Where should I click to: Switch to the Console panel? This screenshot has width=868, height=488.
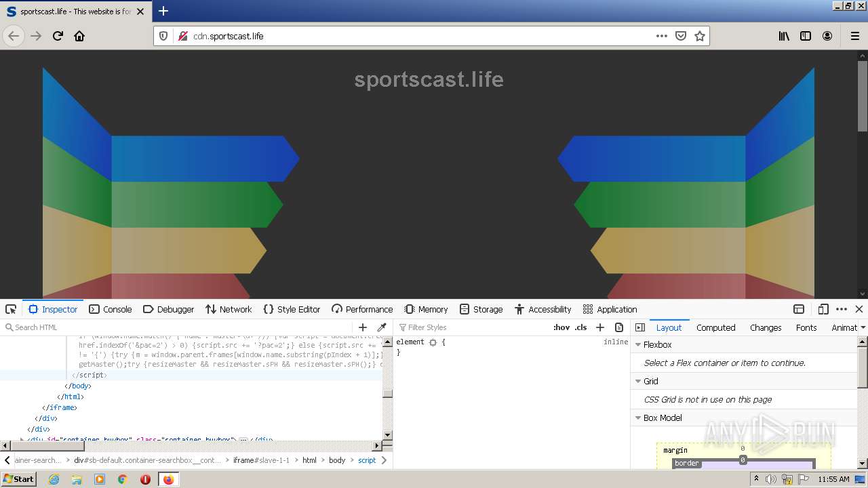coord(111,309)
